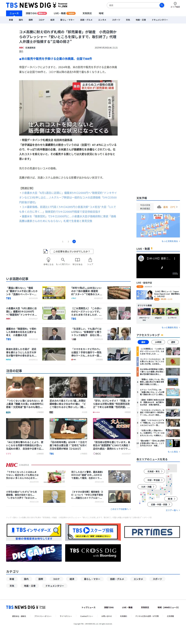Click the 国内 category tag under headline

[x=21, y=51]
